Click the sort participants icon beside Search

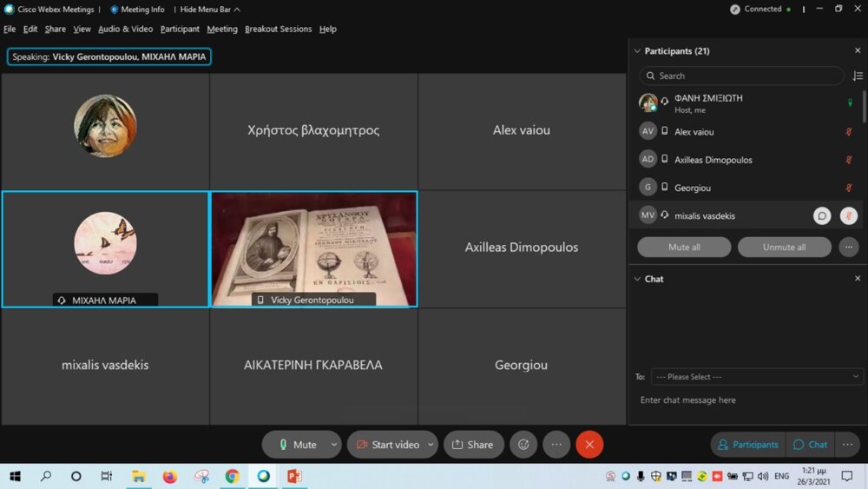858,76
